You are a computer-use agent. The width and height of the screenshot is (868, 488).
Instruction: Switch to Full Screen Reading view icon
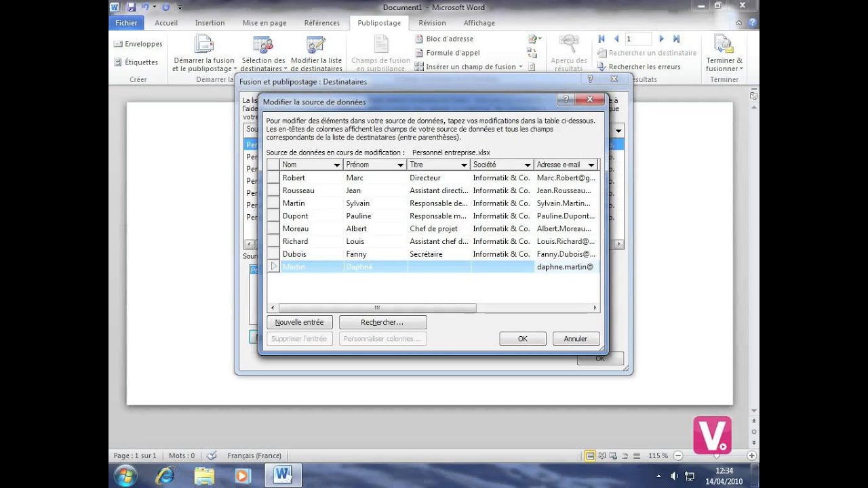pyautogui.click(x=602, y=455)
